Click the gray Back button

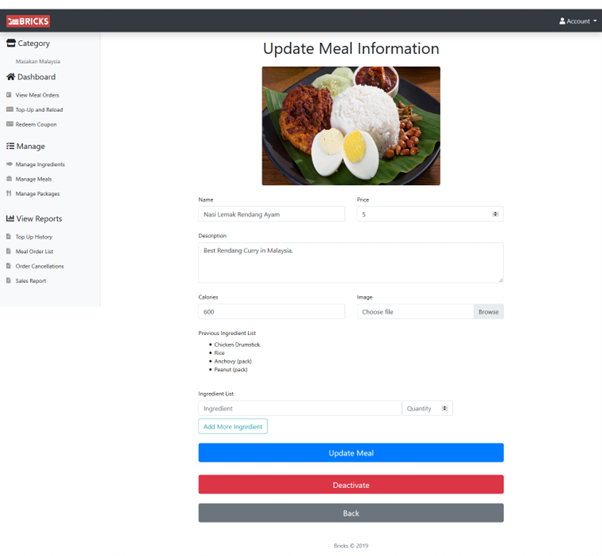351,513
